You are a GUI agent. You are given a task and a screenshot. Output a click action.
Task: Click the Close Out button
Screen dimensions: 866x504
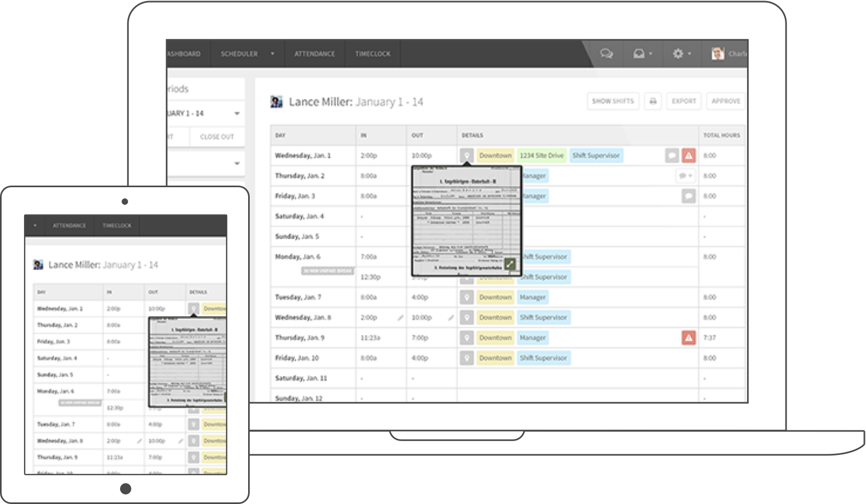click(217, 137)
